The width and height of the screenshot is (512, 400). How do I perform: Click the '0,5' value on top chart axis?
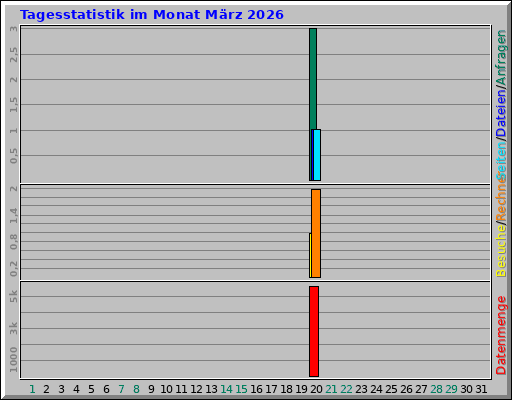(14, 156)
